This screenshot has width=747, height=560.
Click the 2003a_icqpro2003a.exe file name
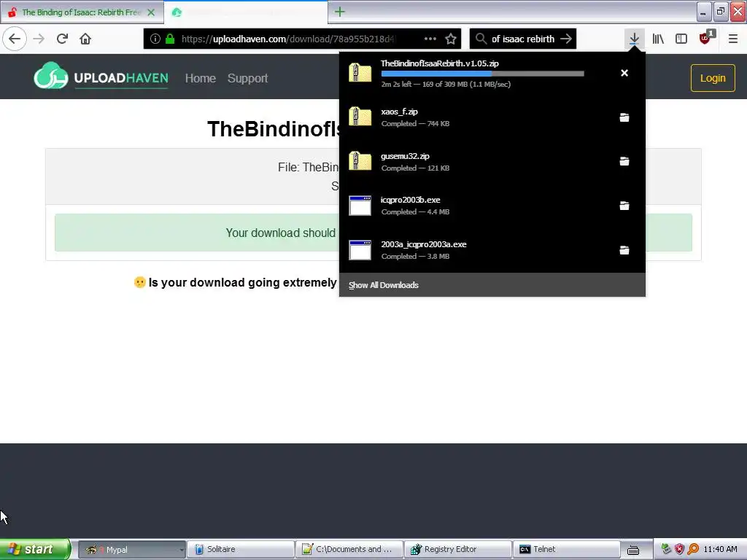pyautogui.click(x=424, y=244)
